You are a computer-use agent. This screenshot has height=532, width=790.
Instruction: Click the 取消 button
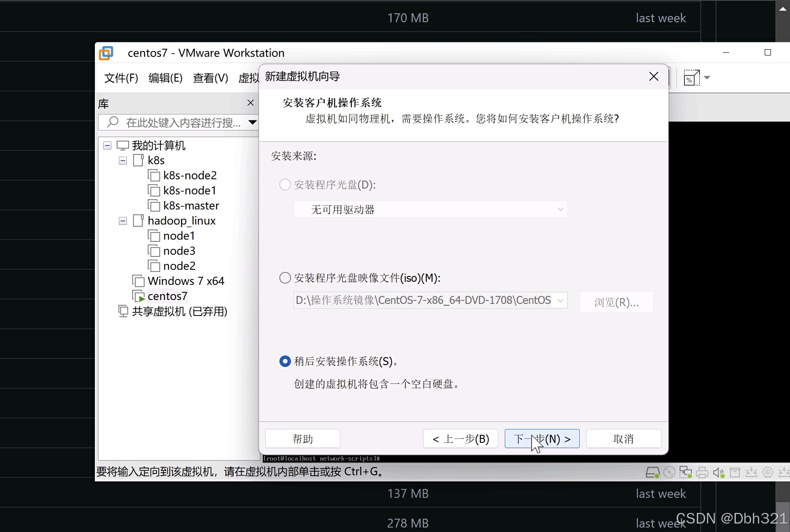624,439
